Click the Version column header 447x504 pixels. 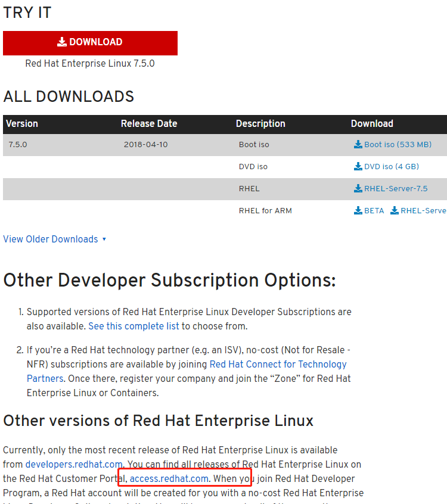22,124
